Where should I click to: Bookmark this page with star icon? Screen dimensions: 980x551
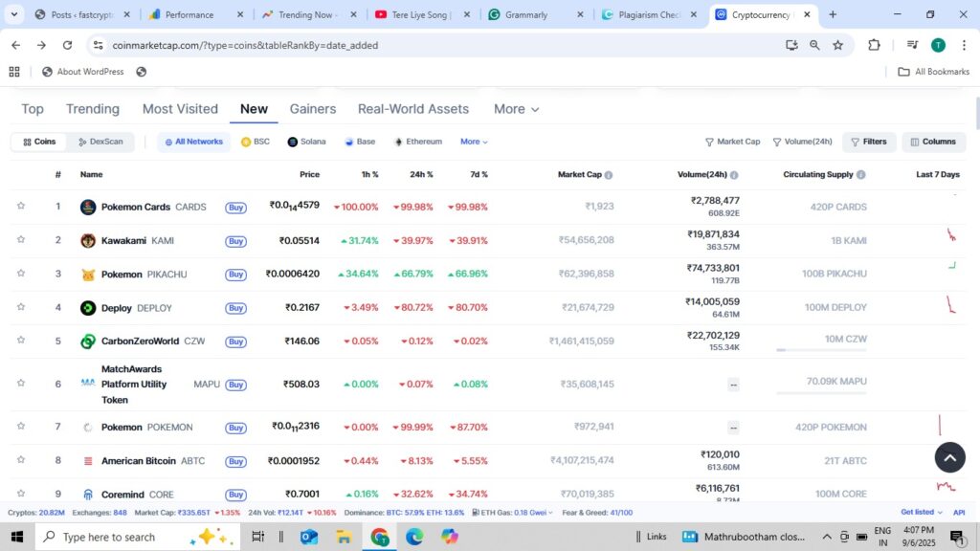point(838,45)
